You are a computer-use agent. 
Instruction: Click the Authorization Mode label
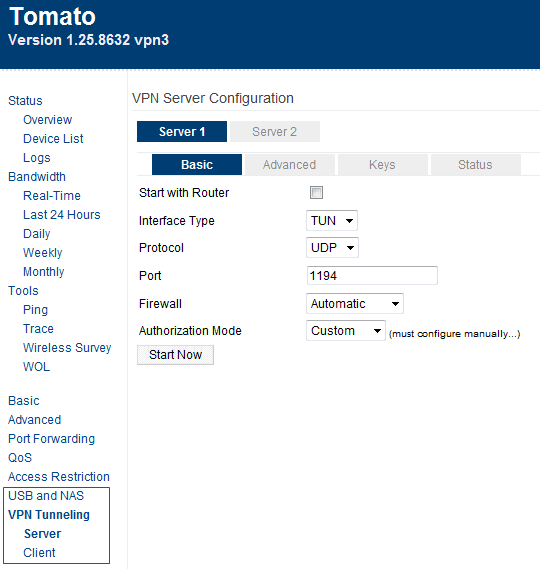point(190,331)
